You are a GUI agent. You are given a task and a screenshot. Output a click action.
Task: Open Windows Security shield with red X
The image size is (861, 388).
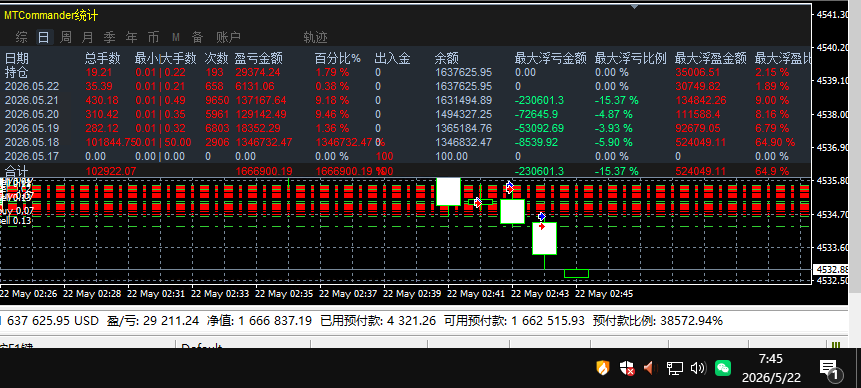click(x=627, y=368)
